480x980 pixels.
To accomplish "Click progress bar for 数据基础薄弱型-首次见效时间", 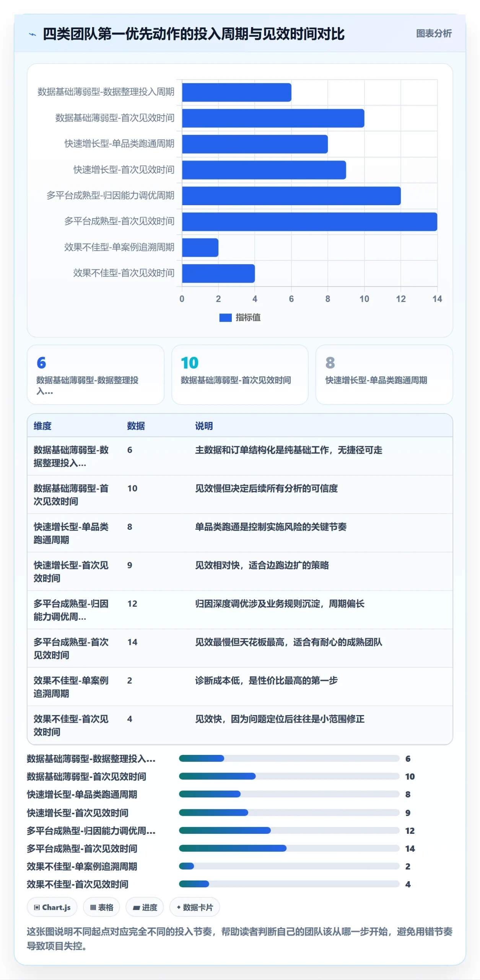I will point(289,776).
